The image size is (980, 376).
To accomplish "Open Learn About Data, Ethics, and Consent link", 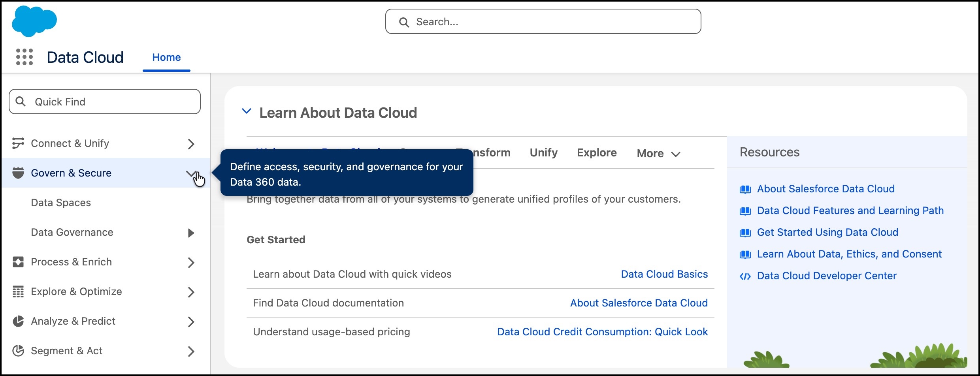I will click(x=849, y=254).
